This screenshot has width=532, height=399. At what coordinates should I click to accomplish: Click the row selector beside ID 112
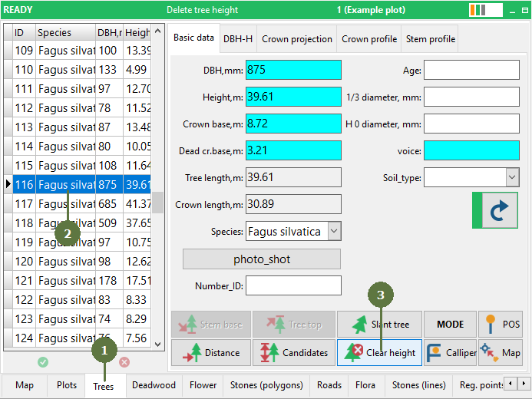[x=8, y=108]
